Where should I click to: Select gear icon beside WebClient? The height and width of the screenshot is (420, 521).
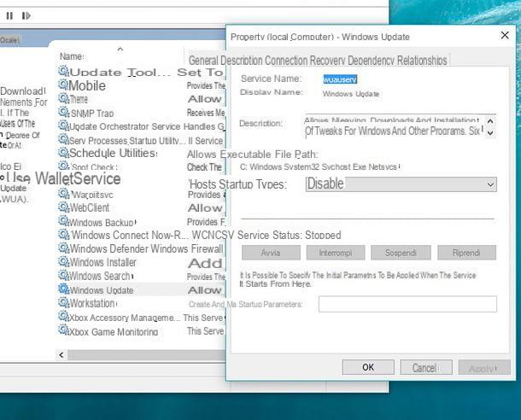(x=63, y=207)
